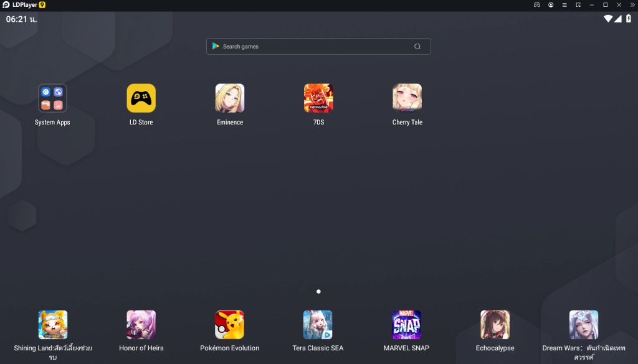
Task: Launch MARVEL SNAP from the dock
Action: click(407, 324)
